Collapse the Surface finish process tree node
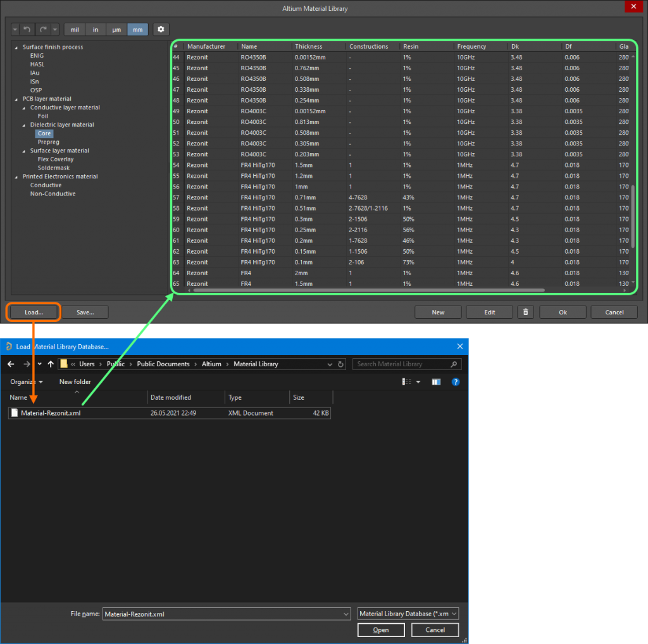This screenshot has width=648, height=644. click(x=16, y=47)
